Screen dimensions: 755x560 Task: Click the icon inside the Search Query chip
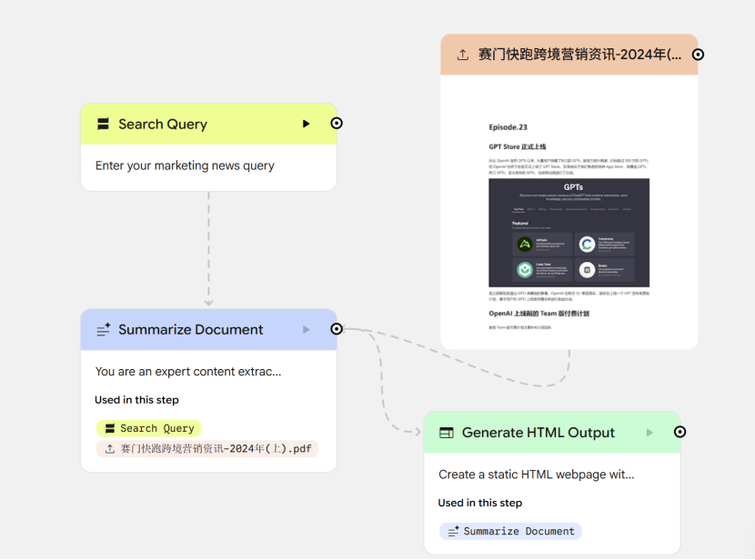pos(110,428)
